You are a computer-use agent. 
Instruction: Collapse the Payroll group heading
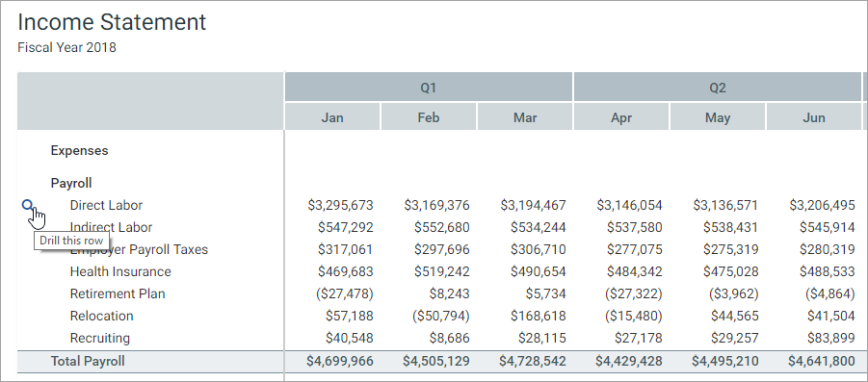(71, 183)
